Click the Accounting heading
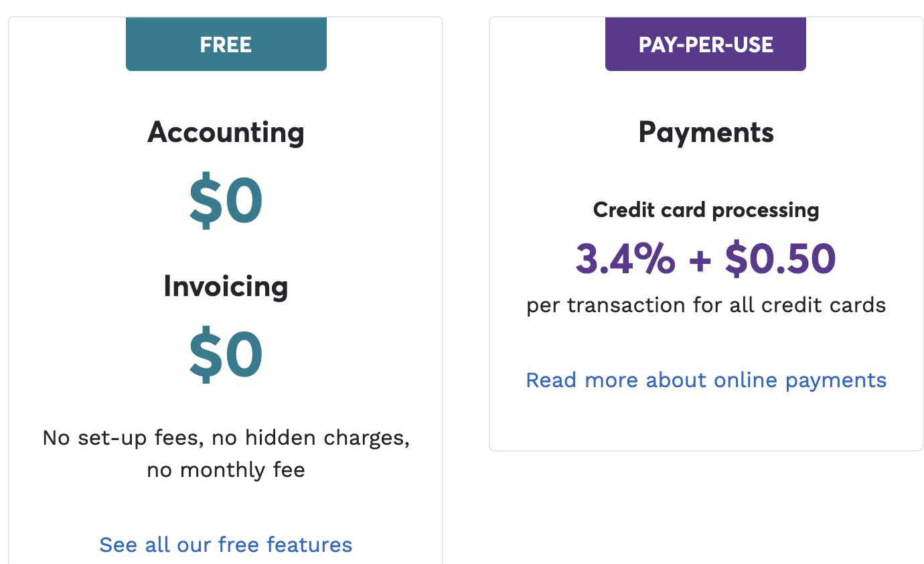The width and height of the screenshot is (924, 564). (x=226, y=132)
